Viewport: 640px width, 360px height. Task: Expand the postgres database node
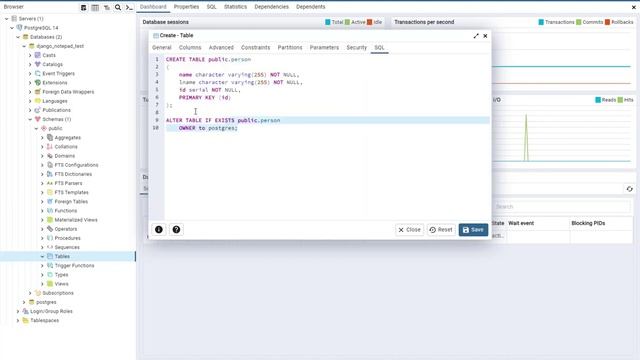point(24,302)
